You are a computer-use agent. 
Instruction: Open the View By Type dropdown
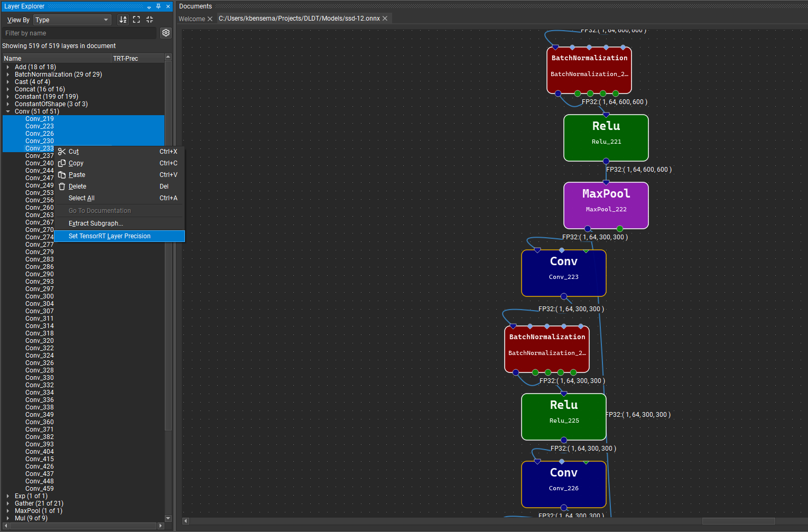tap(71, 19)
